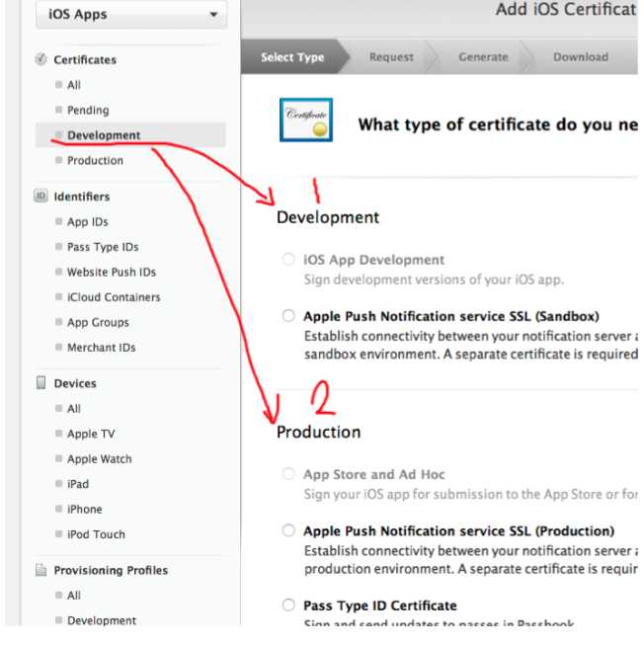This screenshot has width=644, height=646.
Task: Select iOS App Development radio button
Action: pyautogui.click(x=288, y=259)
